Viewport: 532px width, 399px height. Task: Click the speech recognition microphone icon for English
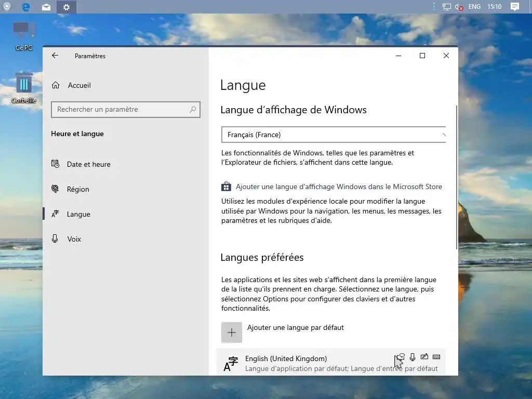[413, 357]
